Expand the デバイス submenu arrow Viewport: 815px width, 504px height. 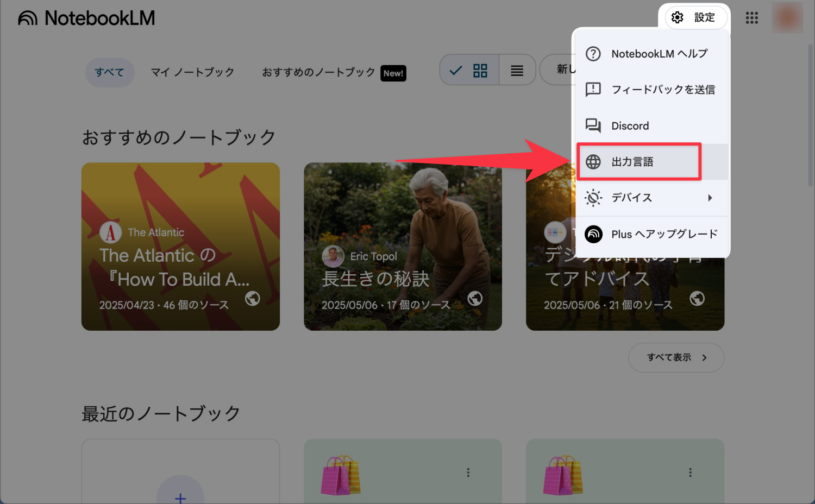point(710,198)
